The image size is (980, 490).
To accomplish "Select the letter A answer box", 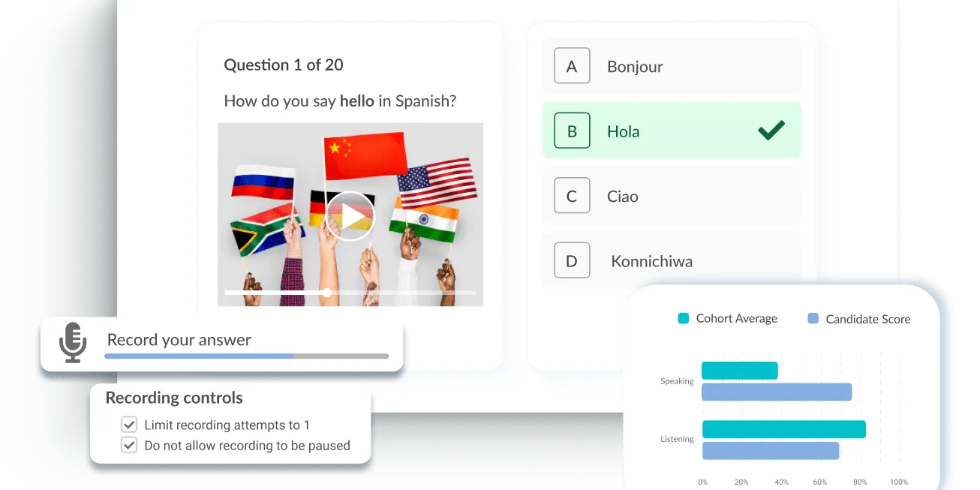I will tap(572, 66).
